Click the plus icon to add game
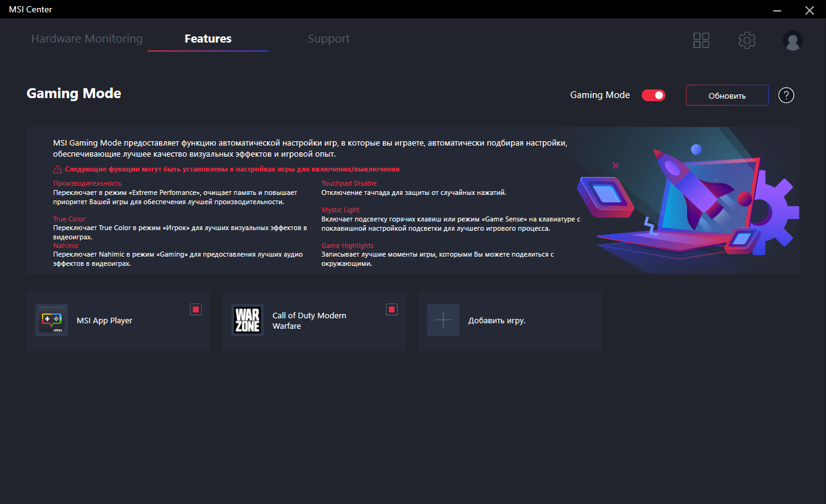 point(443,320)
